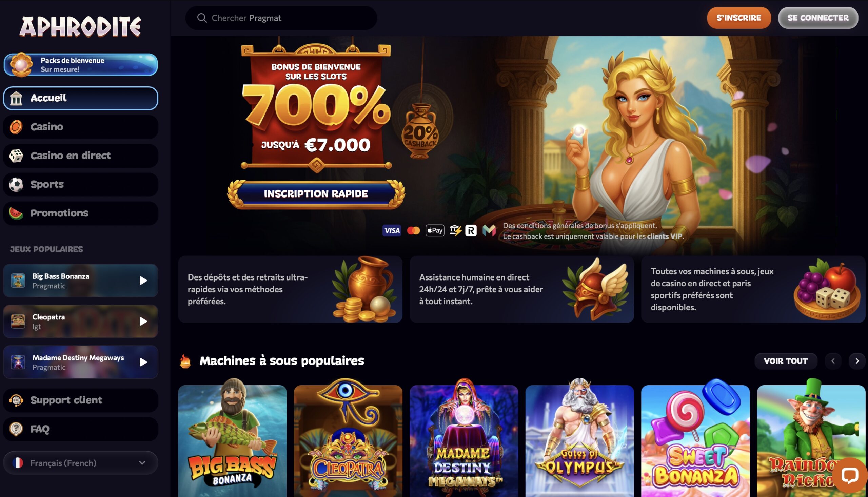The image size is (868, 497).
Task: Click the Mastercard payment icon
Action: tap(413, 231)
